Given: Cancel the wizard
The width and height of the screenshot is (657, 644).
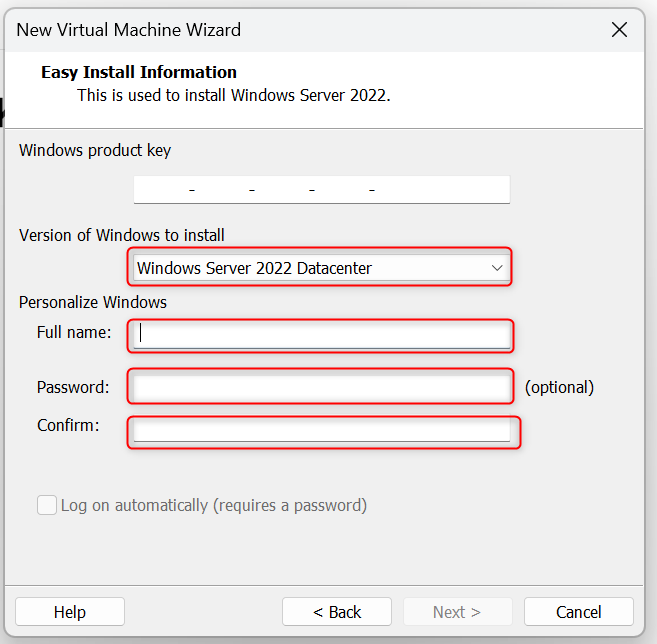Looking at the screenshot, I should pos(579,612).
